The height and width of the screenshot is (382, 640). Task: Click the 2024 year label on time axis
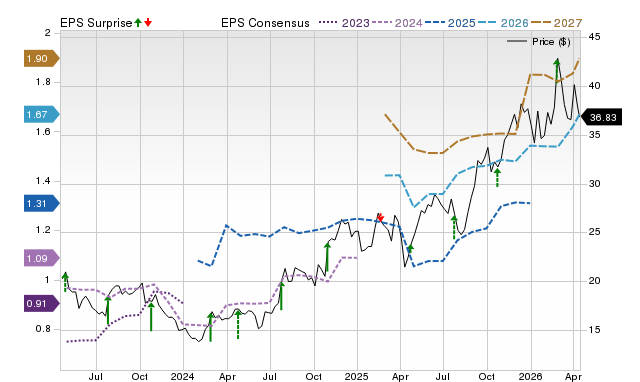pos(182,376)
